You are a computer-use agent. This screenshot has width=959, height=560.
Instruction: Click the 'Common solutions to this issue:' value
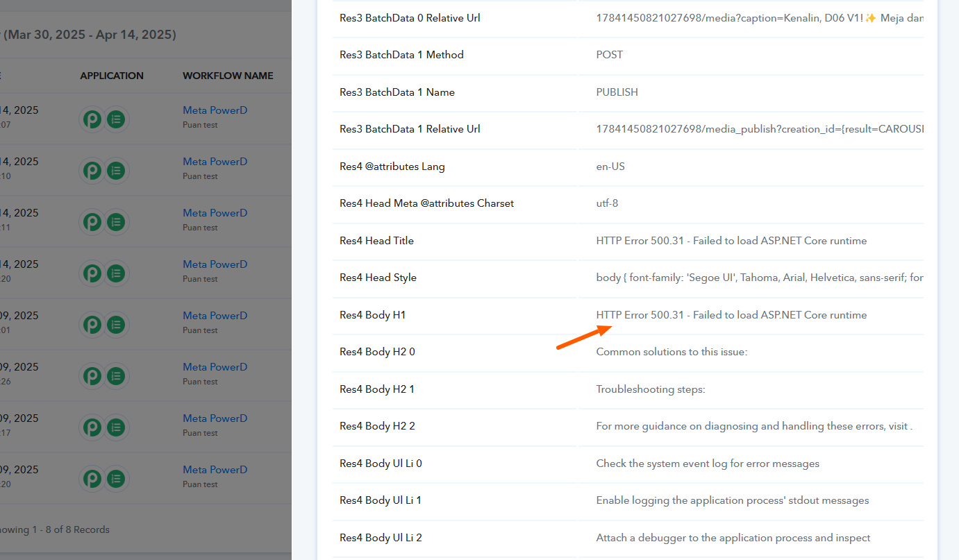pos(672,352)
